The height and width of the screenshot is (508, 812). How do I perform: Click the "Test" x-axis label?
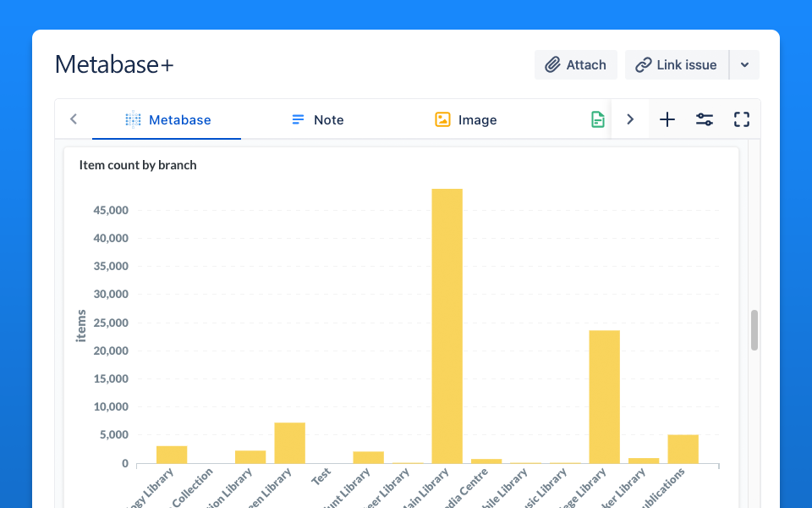pos(321,476)
